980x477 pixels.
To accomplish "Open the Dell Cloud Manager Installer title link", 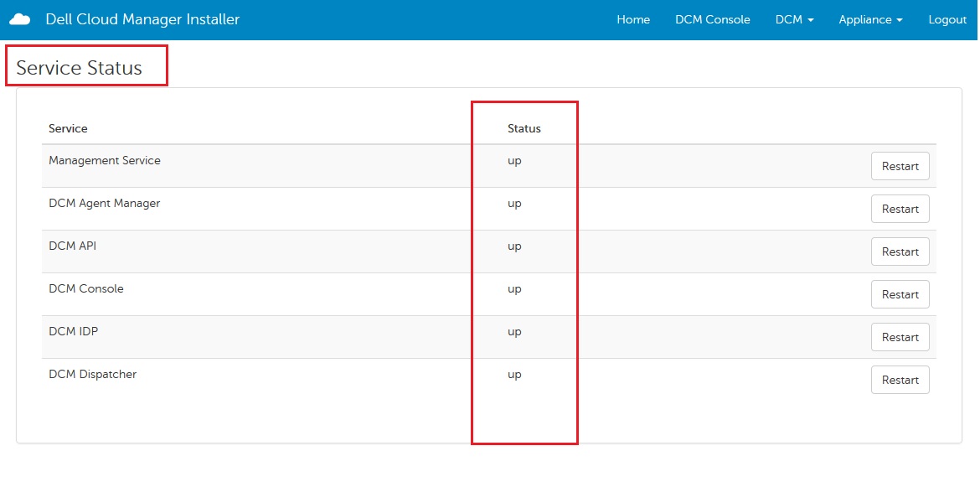I will coord(142,19).
